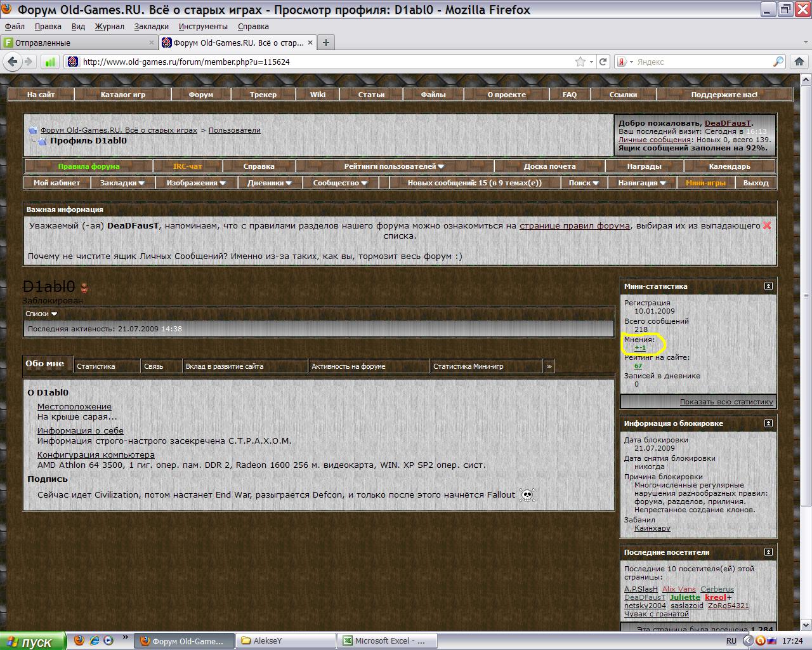This screenshot has height=650, width=812.
Task: Expand the Рейтинги пользователей menu
Action: tap(394, 166)
